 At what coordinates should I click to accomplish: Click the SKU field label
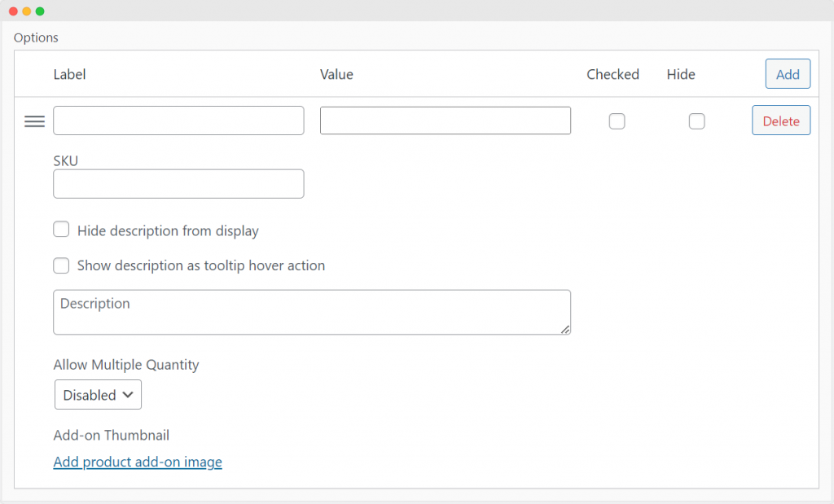tap(66, 160)
